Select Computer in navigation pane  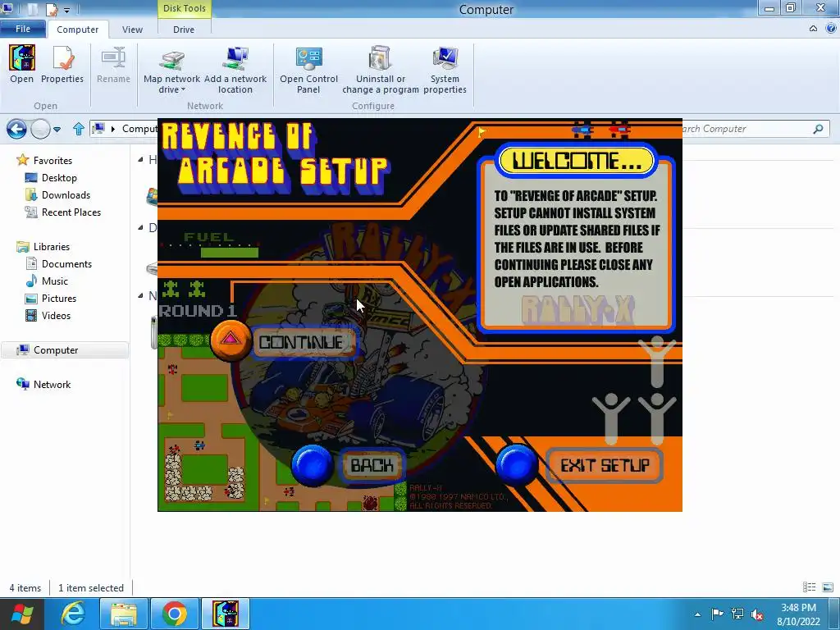(64, 349)
